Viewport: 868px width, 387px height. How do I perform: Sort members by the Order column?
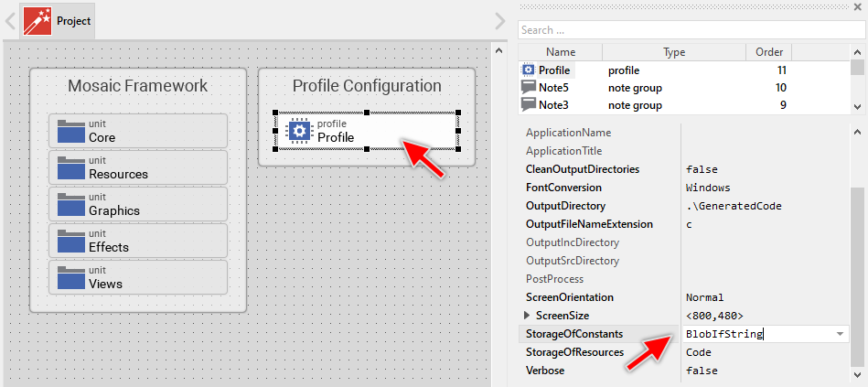tap(768, 52)
